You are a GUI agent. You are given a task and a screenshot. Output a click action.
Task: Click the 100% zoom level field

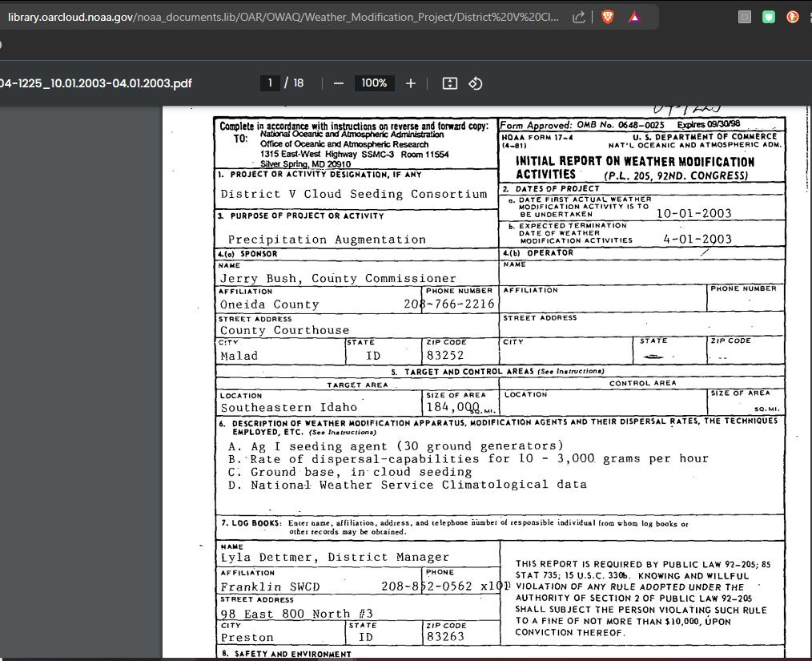point(374,83)
